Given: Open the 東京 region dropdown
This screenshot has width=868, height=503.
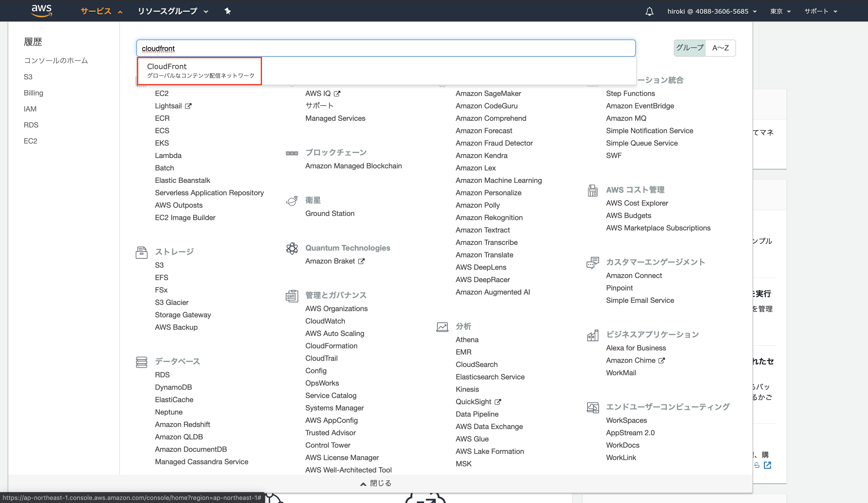Looking at the screenshot, I should tap(780, 11).
